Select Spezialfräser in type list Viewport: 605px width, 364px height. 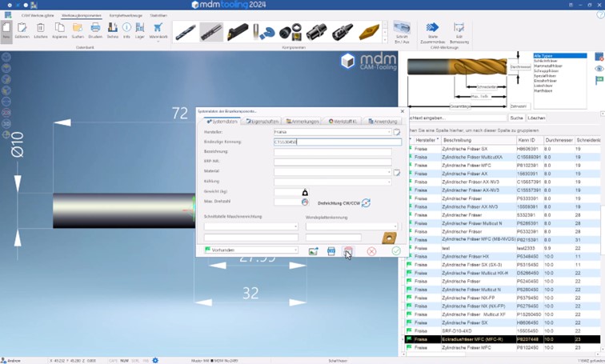coord(545,76)
